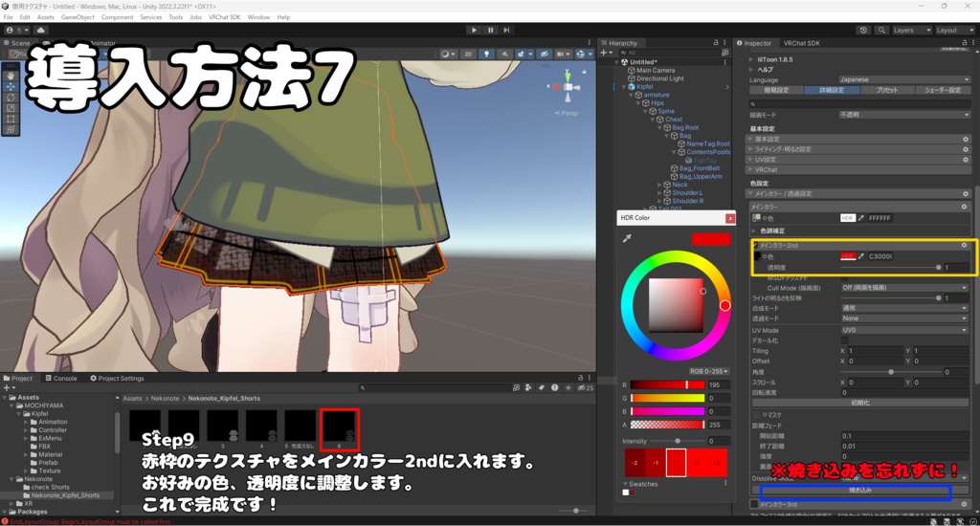980x526 pixels.
Task: Click the undo history icon
Action: click(864, 30)
